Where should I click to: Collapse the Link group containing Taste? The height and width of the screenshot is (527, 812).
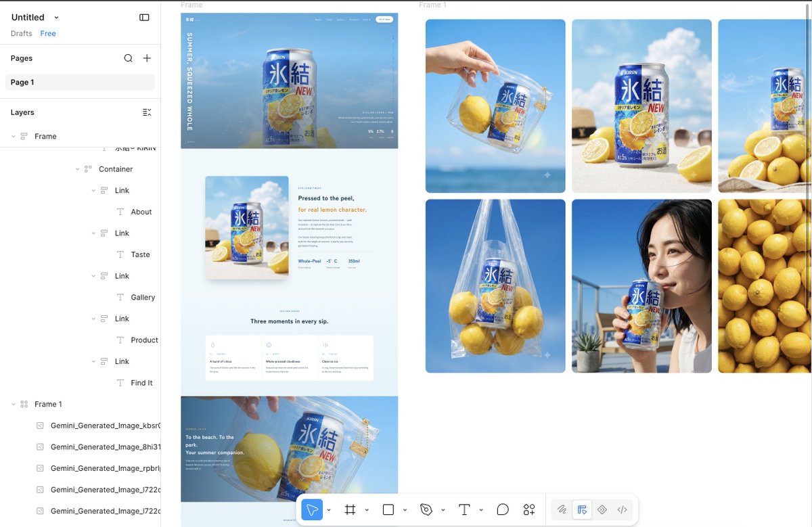tap(93, 233)
